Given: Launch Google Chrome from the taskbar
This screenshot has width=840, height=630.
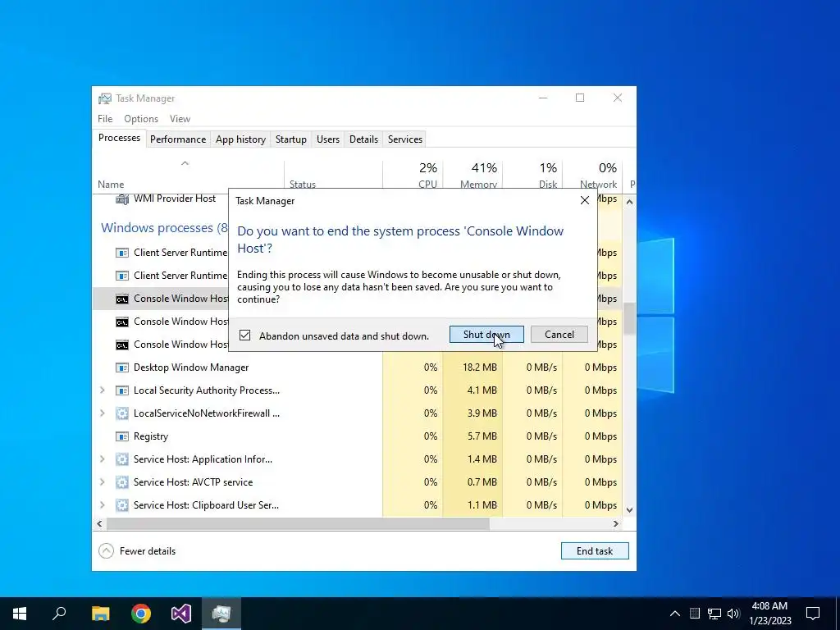Looking at the screenshot, I should (x=141, y=614).
